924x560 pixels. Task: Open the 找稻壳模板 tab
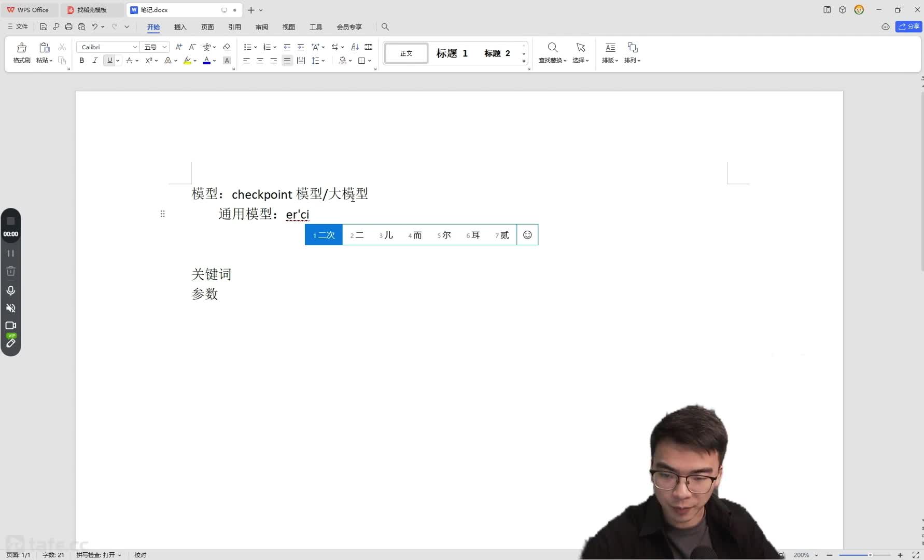click(92, 10)
